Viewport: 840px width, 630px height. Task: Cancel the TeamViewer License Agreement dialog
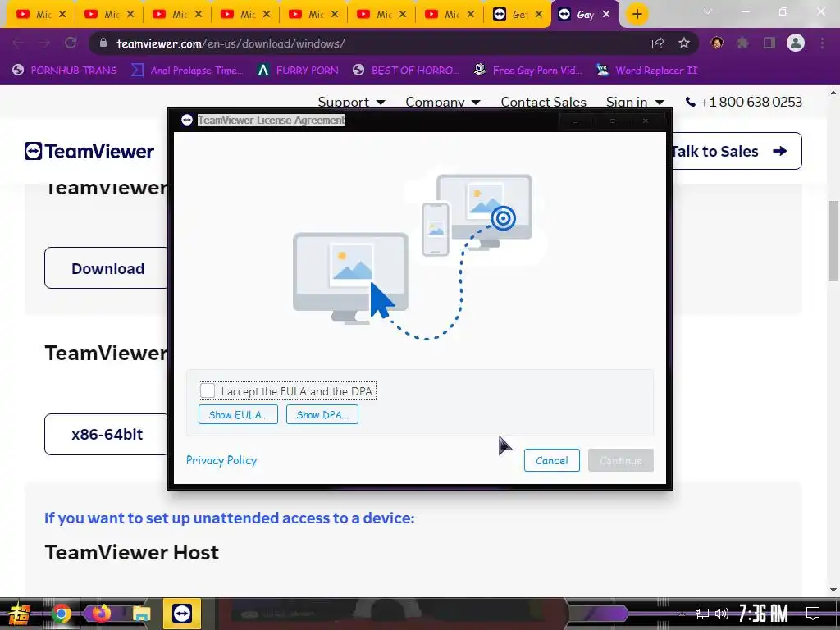pyautogui.click(x=552, y=460)
